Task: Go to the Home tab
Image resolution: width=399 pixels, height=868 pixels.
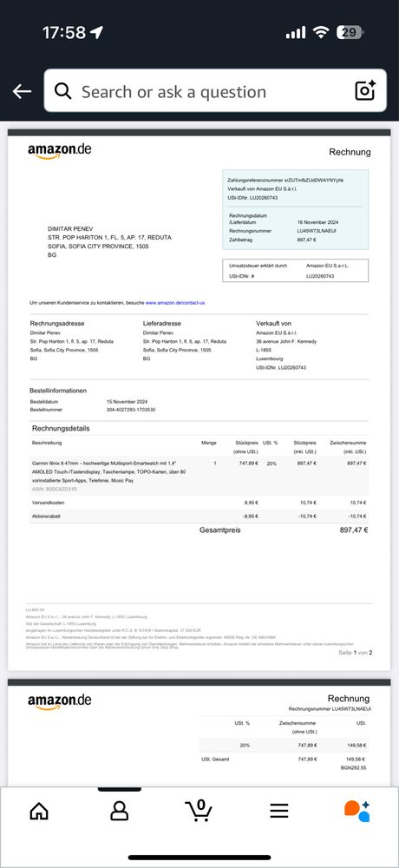Action: pos(39,811)
